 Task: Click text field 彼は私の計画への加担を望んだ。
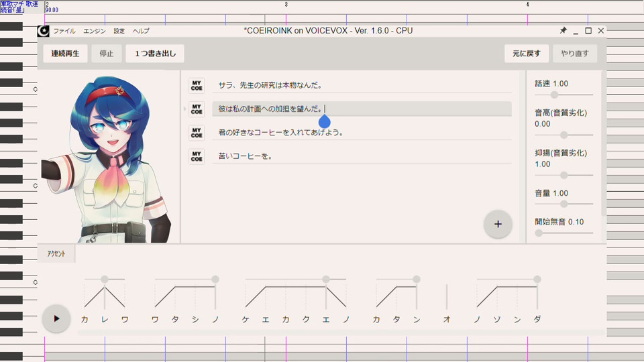click(362, 109)
